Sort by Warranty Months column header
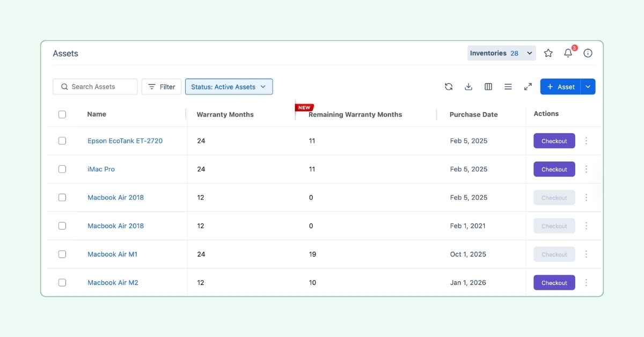Image resolution: width=644 pixels, height=337 pixels. tap(225, 114)
